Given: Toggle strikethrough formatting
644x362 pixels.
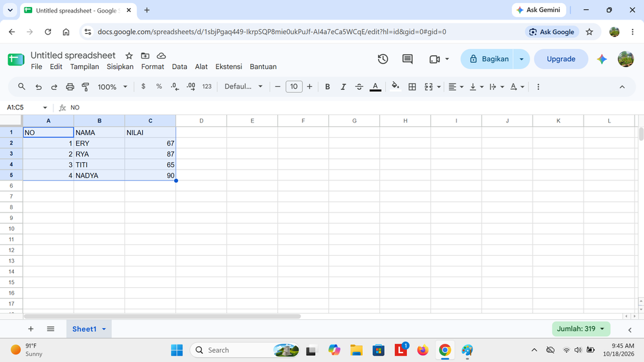Looking at the screenshot, I should pos(359,87).
